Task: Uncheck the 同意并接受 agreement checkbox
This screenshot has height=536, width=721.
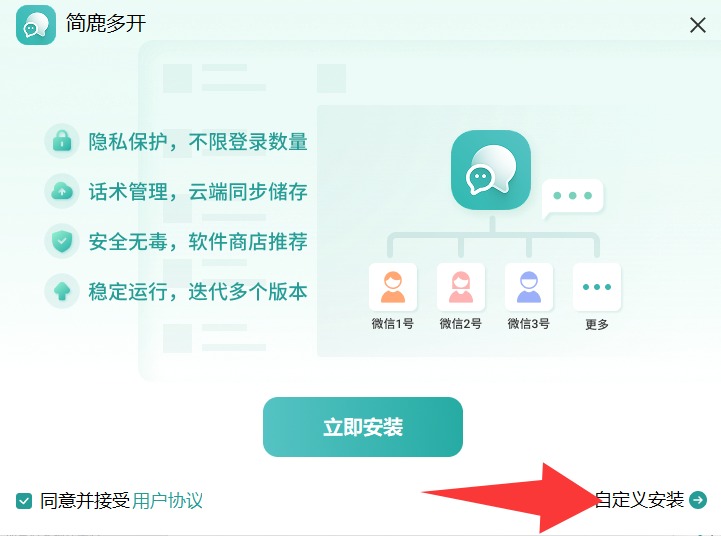Action: (x=24, y=501)
